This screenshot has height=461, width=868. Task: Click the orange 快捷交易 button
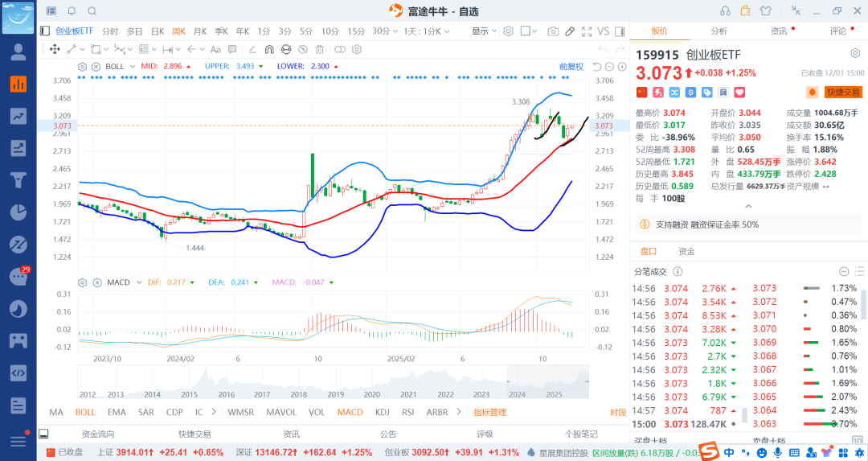[x=843, y=92]
